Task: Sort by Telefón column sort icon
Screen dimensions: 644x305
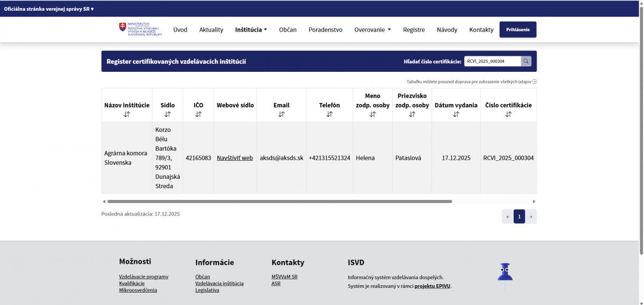Action: [330, 114]
